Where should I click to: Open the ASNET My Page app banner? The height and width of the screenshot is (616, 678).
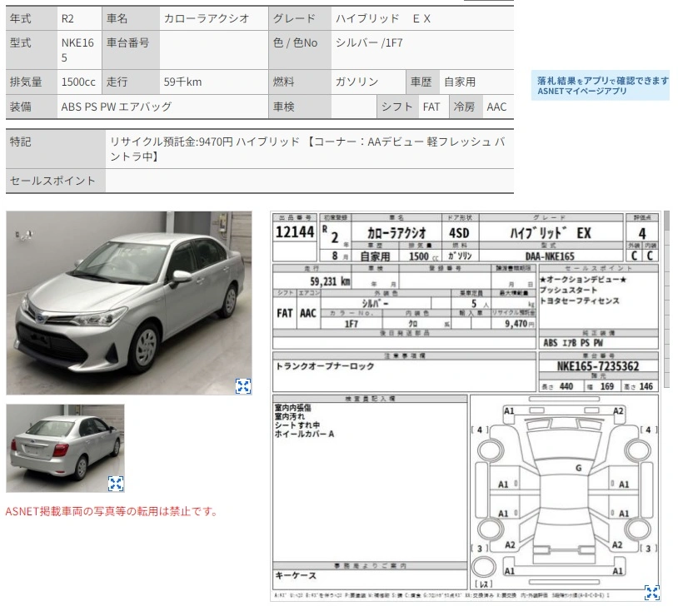601,86
